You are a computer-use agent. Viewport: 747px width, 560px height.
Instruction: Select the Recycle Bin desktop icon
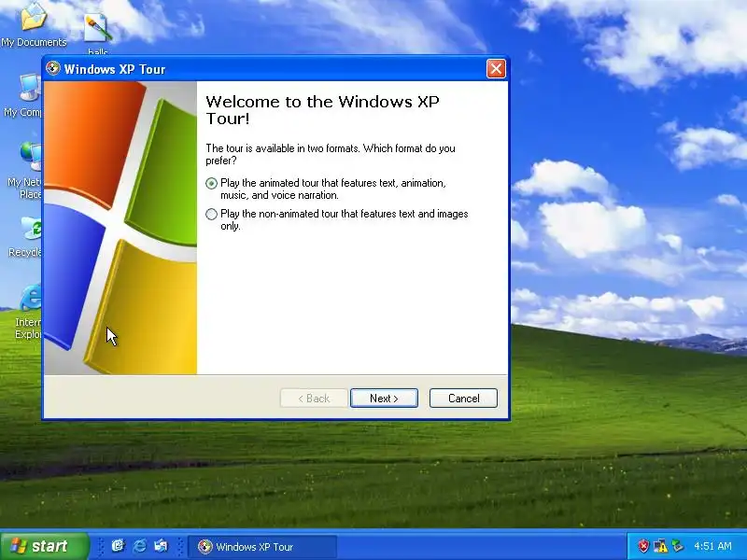(26, 237)
